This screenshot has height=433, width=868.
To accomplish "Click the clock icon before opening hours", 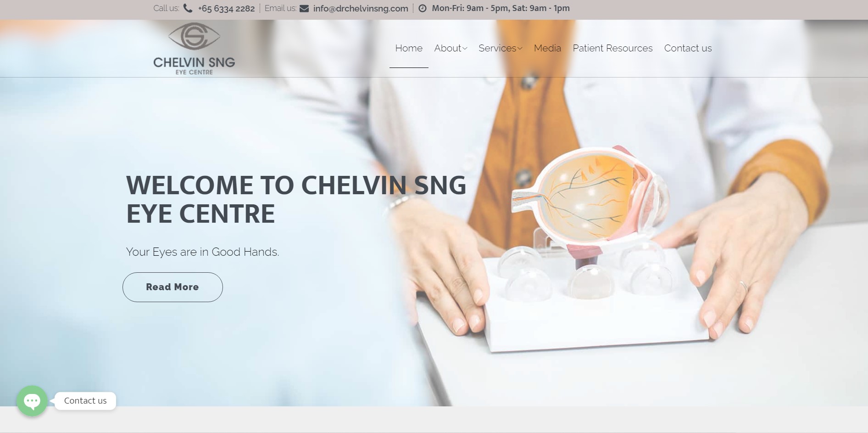I will point(423,8).
